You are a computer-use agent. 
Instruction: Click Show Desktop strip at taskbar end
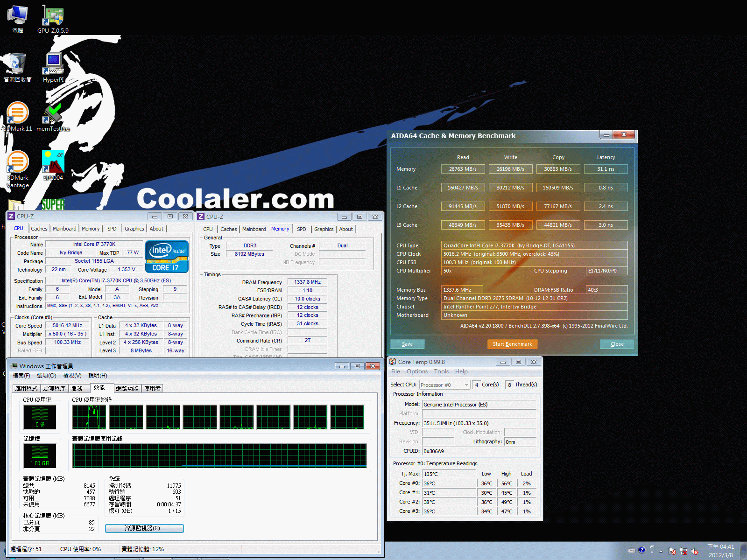point(743,551)
